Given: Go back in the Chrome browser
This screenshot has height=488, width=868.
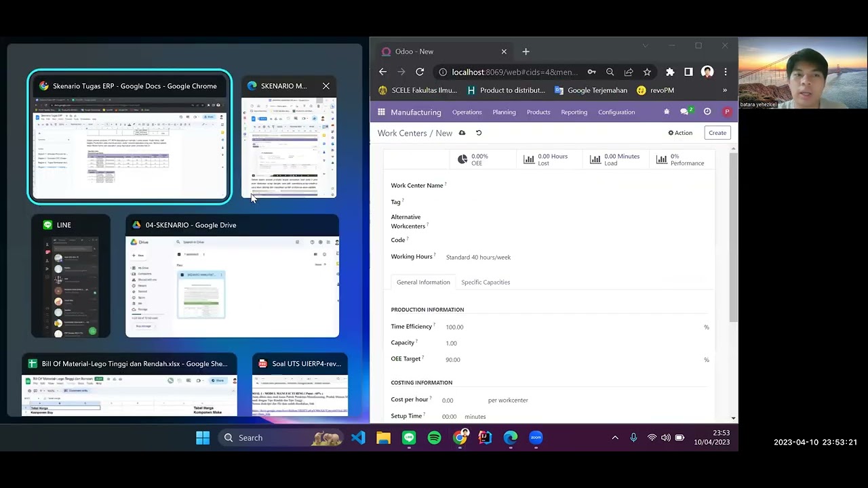Looking at the screenshot, I should [382, 72].
